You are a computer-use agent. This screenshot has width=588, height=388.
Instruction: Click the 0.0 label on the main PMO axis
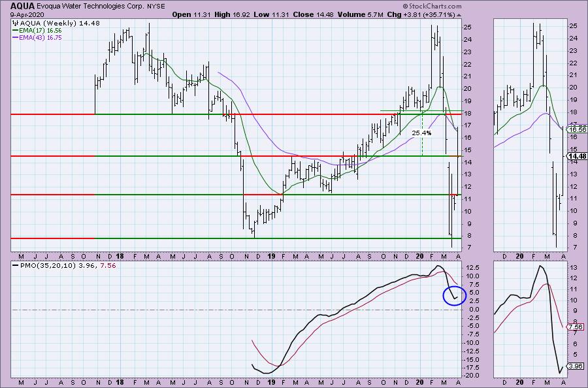click(473, 309)
